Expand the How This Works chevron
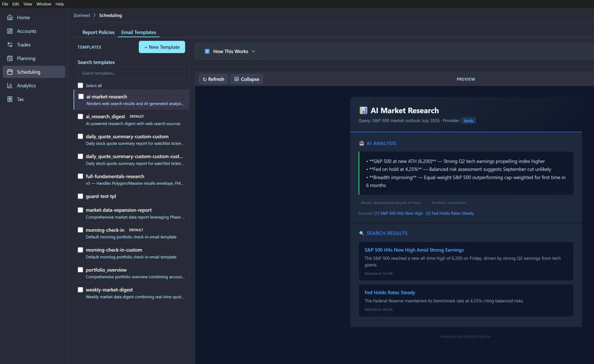Image resolution: width=594 pixels, height=364 pixels. tap(253, 51)
